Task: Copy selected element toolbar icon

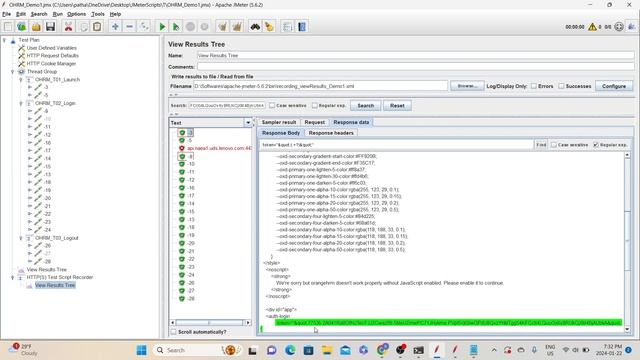Action: click(x=83, y=27)
